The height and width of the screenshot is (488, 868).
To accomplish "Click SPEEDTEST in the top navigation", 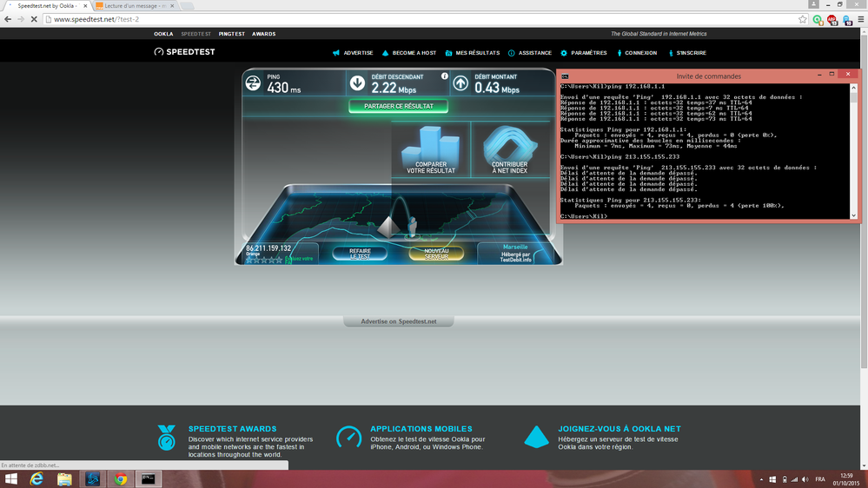I will [x=196, y=34].
